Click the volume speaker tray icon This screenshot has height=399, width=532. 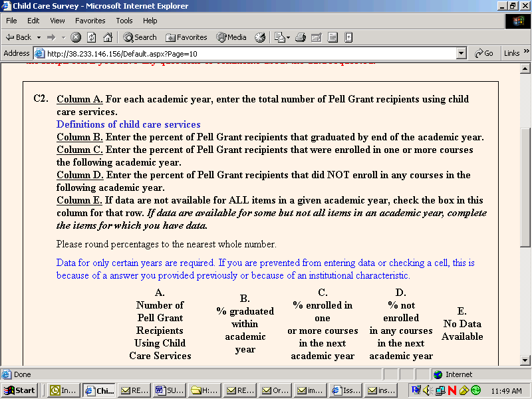(x=427, y=390)
